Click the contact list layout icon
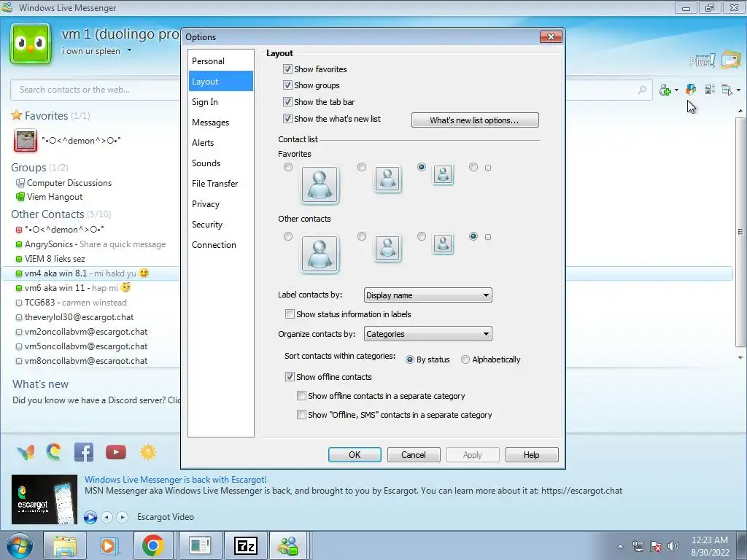 [x=710, y=90]
